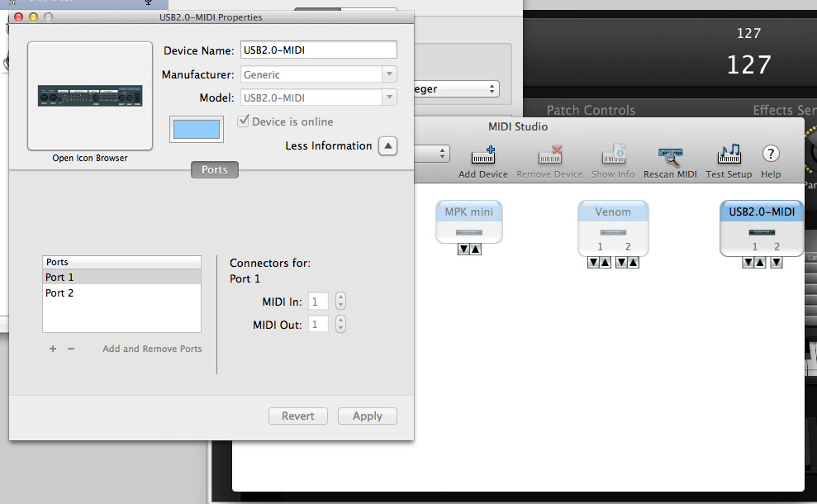817x504 pixels.
Task: Click the MIDI Out number field
Action: coord(318,324)
